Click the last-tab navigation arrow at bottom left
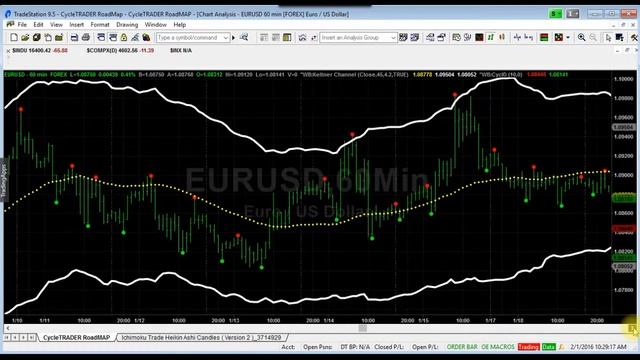This screenshot has width=640, height=360. tap(31, 338)
